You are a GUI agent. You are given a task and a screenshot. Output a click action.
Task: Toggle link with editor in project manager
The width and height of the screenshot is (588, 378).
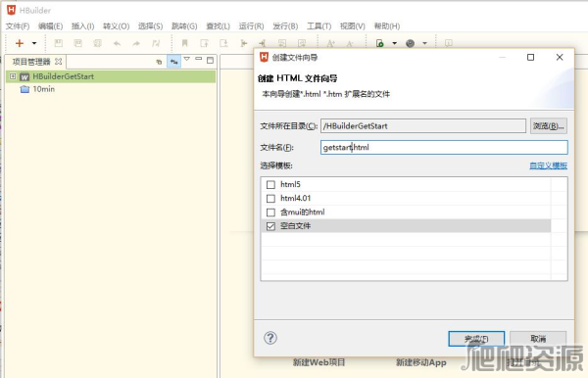point(174,62)
